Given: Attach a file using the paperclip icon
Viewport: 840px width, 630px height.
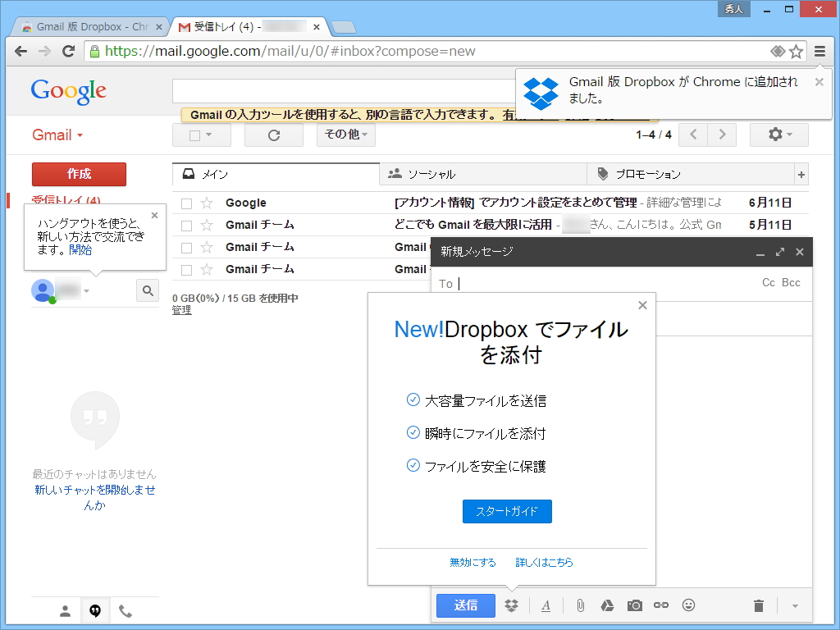Looking at the screenshot, I should pyautogui.click(x=581, y=605).
